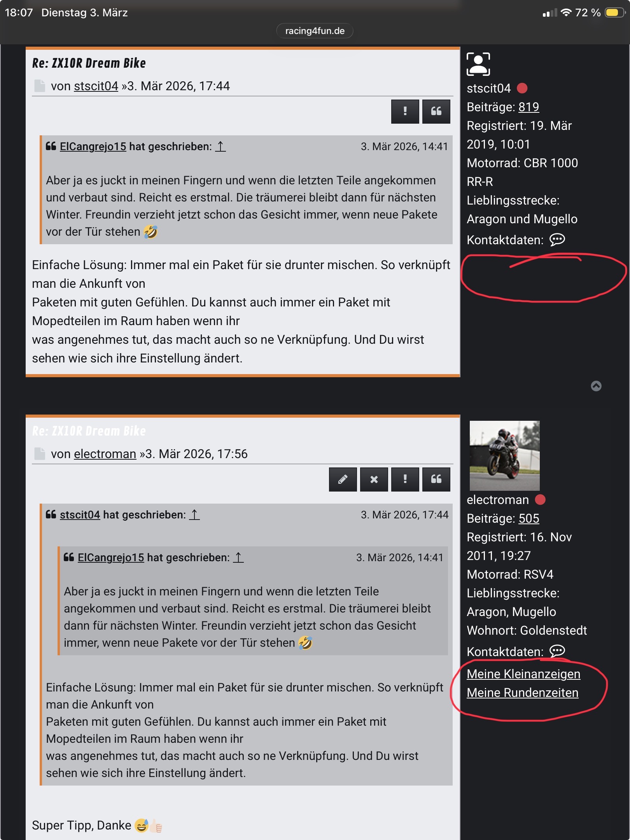
Task: Follow the up arrow beside stscit04 quote
Action: click(x=194, y=515)
